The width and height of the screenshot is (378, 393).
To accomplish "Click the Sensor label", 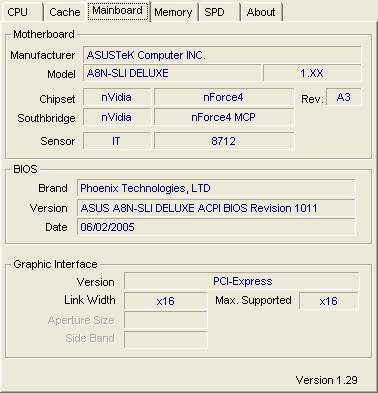I will point(58,141).
